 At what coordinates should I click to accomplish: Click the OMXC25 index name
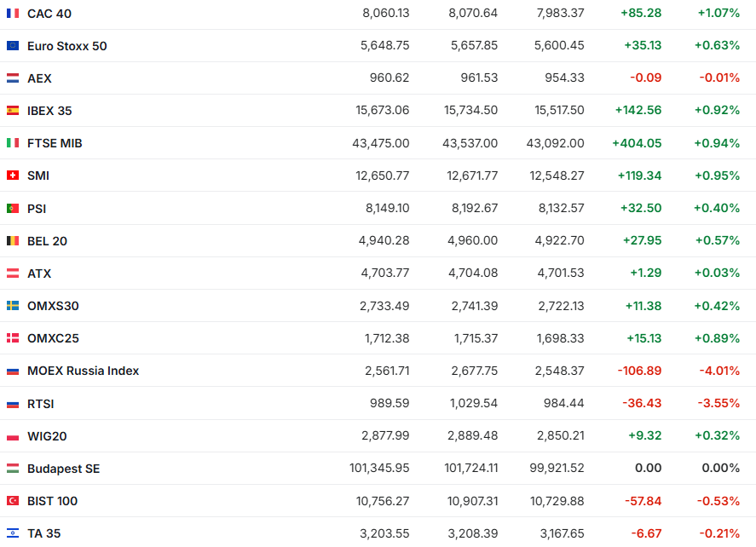[x=53, y=338]
